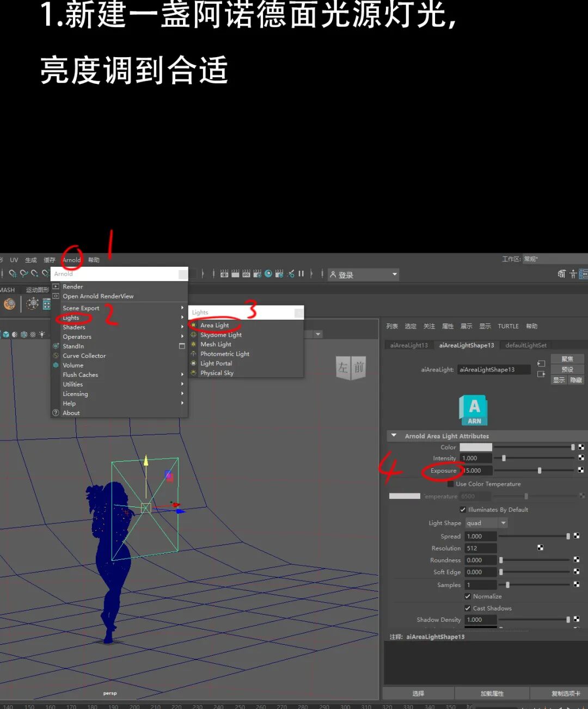Click the character controls figure icon
Screen dimensions: 588x709
pos(573,274)
